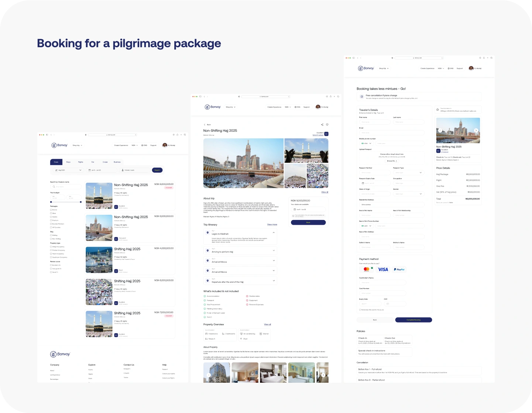Click browser back arrow in search results window
Viewport: 532px width, 413px height.
pyautogui.click(x=51, y=135)
